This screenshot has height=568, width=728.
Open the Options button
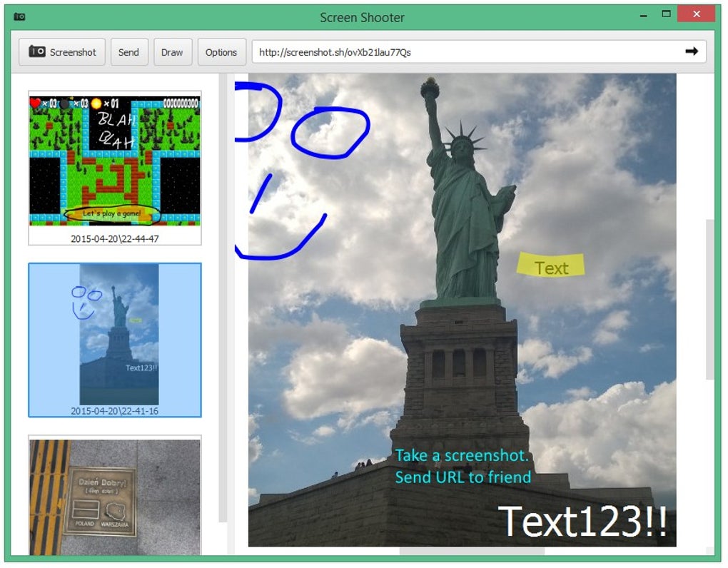(x=221, y=52)
